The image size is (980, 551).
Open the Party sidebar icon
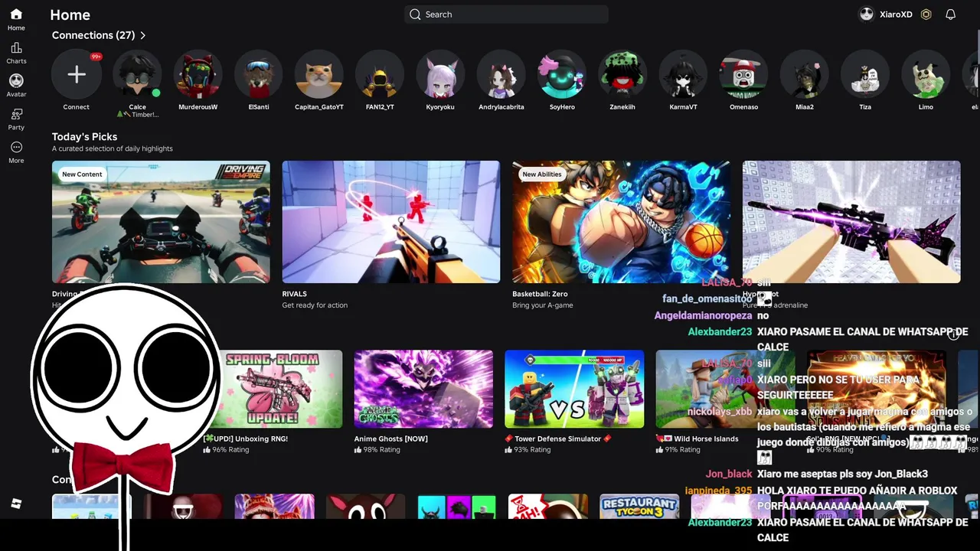16,114
